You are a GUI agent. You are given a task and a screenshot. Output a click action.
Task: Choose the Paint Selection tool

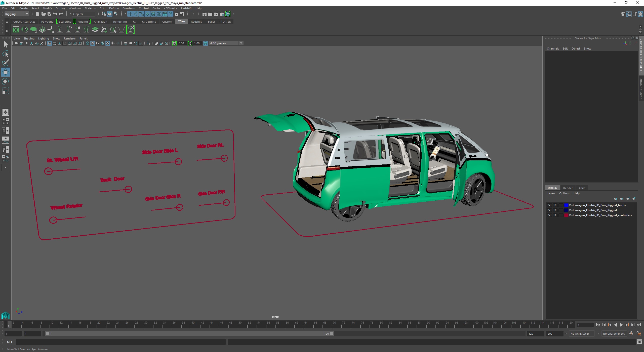tap(6, 63)
